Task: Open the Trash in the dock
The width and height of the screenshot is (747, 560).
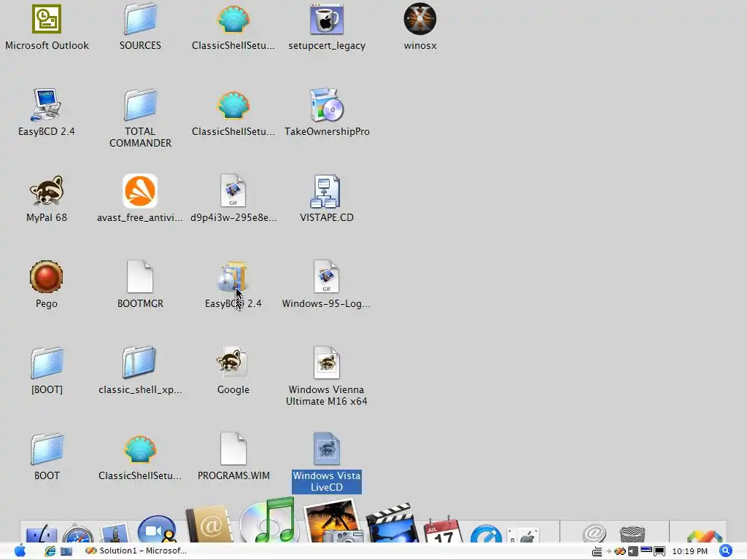Action: pos(632,534)
